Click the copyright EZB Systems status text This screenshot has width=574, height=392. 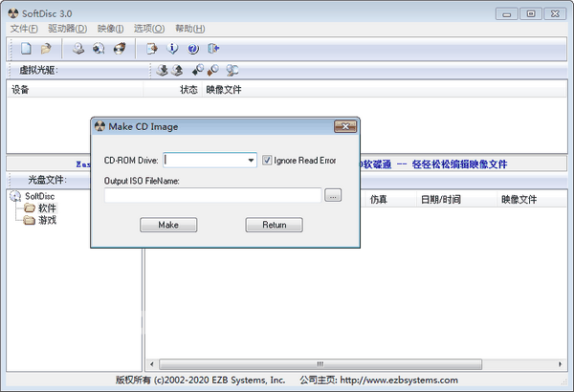tap(200, 381)
